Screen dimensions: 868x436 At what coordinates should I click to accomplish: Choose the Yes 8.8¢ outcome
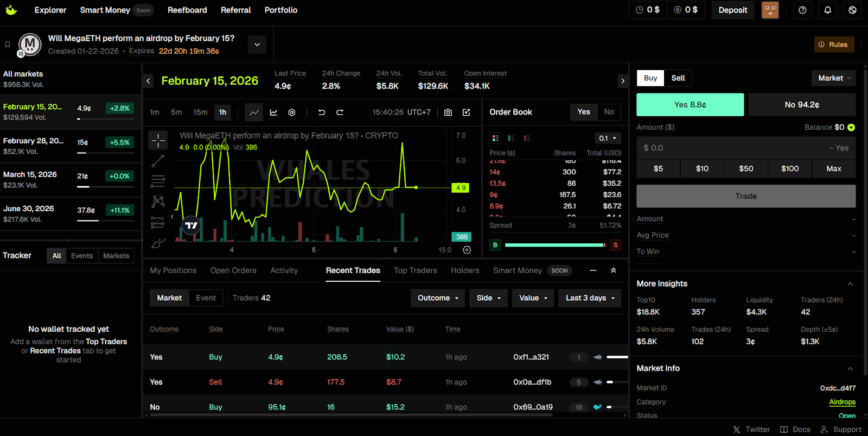point(690,105)
